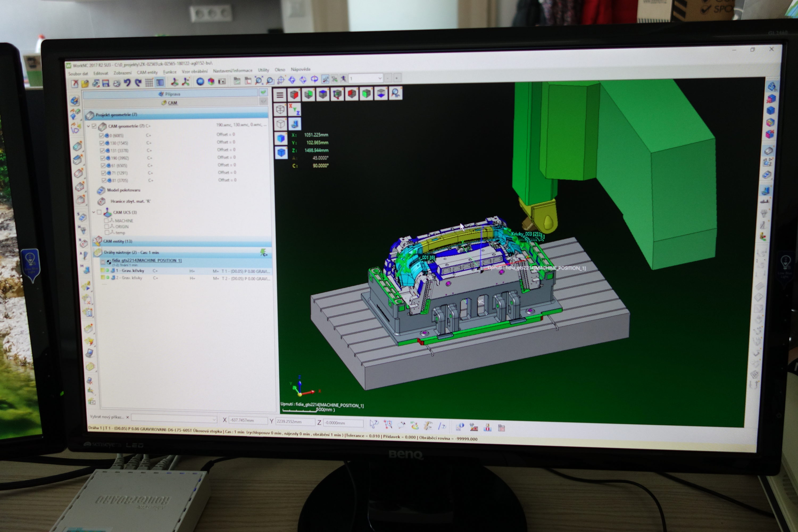This screenshot has height=532, width=798.
Task: Click the Redo arrow icon in toolbar
Action: tap(138, 83)
